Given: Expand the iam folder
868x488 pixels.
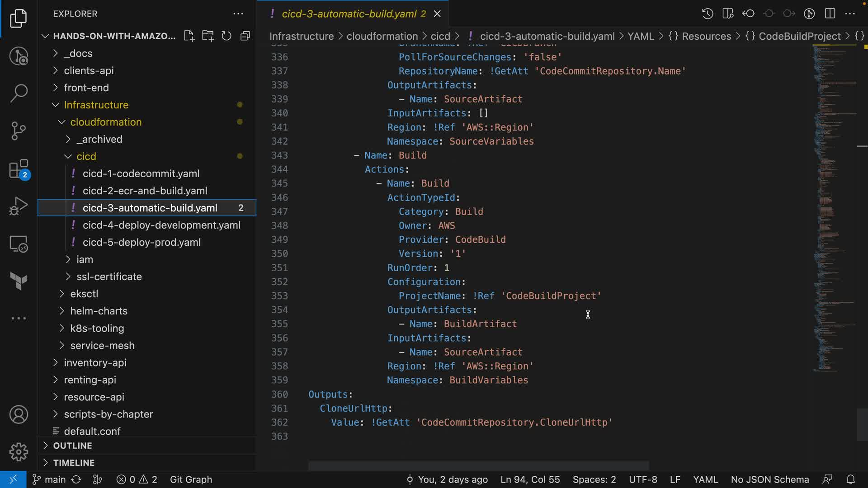Looking at the screenshot, I should 85,259.
